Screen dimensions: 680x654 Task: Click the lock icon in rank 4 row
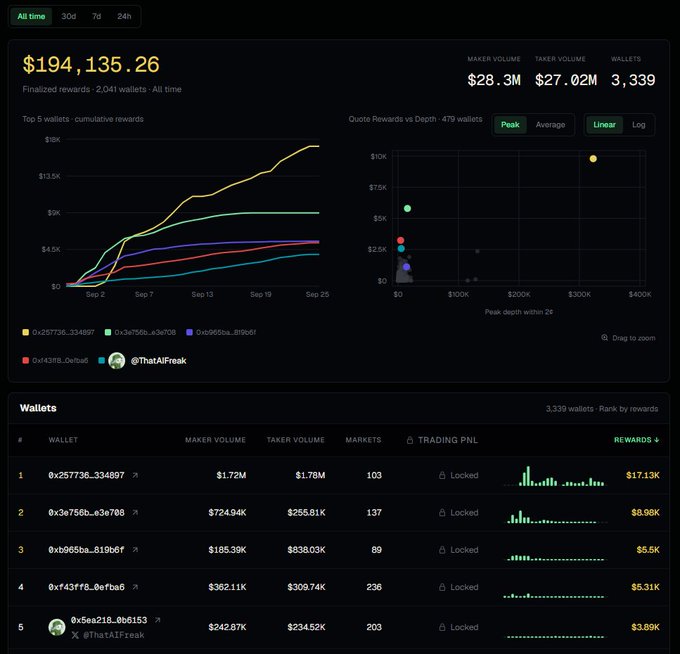click(442, 587)
